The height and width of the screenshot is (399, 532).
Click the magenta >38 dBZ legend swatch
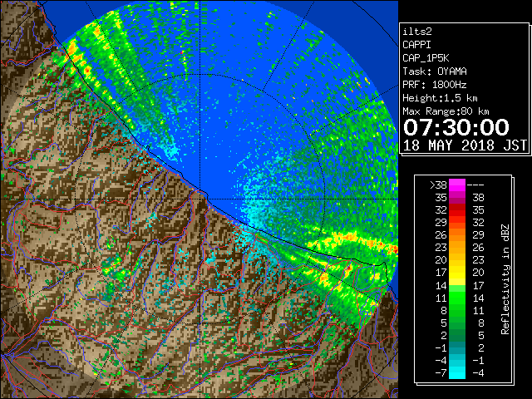457,185
